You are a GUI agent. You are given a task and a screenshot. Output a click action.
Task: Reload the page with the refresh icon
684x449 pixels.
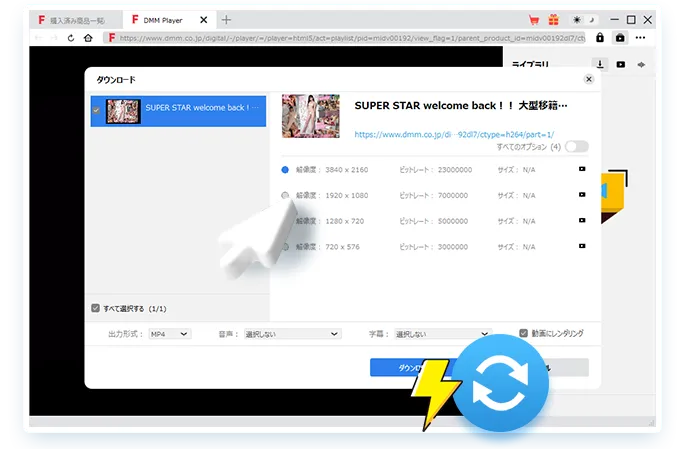click(x=71, y=38)
